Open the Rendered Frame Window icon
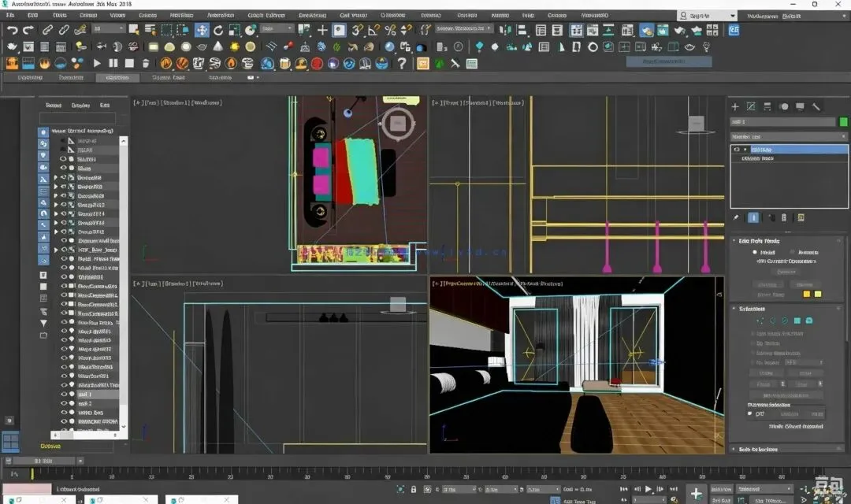851x504 pixels. [663, 30]
